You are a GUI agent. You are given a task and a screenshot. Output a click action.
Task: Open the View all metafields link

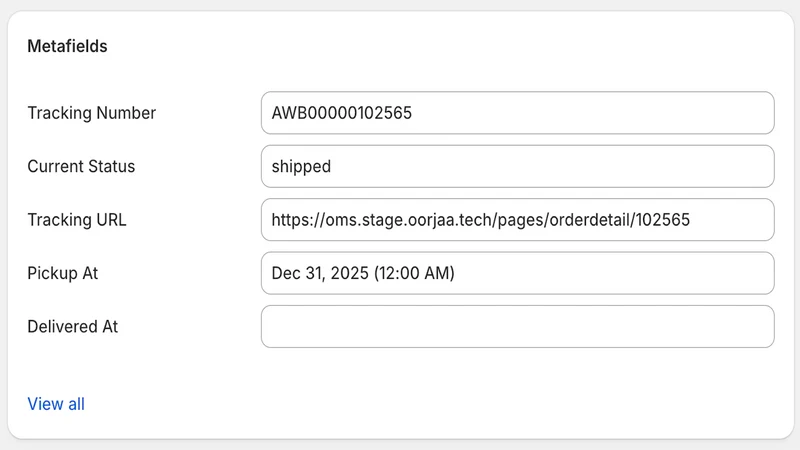tap(56, 404)
